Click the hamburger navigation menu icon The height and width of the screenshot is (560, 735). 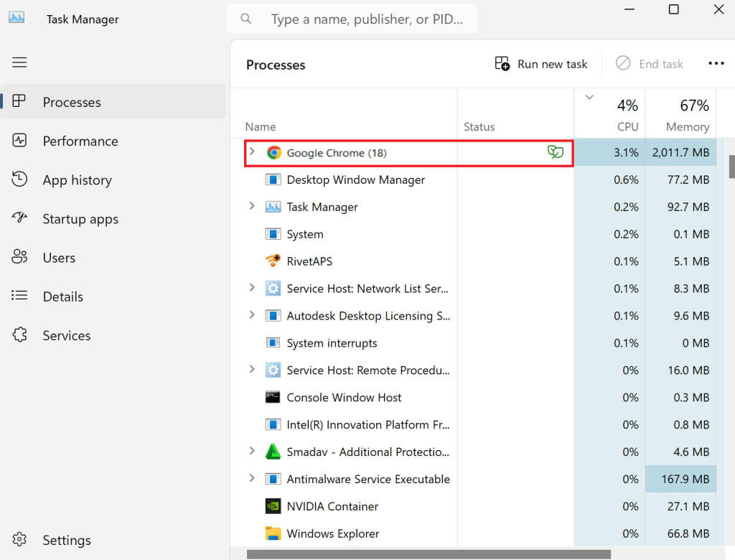[x=19, y=62]
